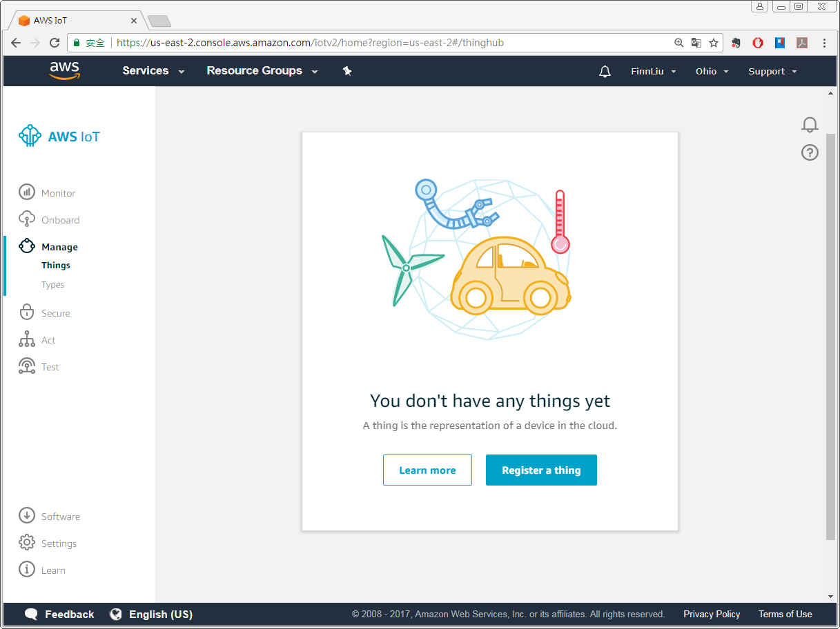
Task: Open the IoT console notifications bell
Action: point(810,125)
